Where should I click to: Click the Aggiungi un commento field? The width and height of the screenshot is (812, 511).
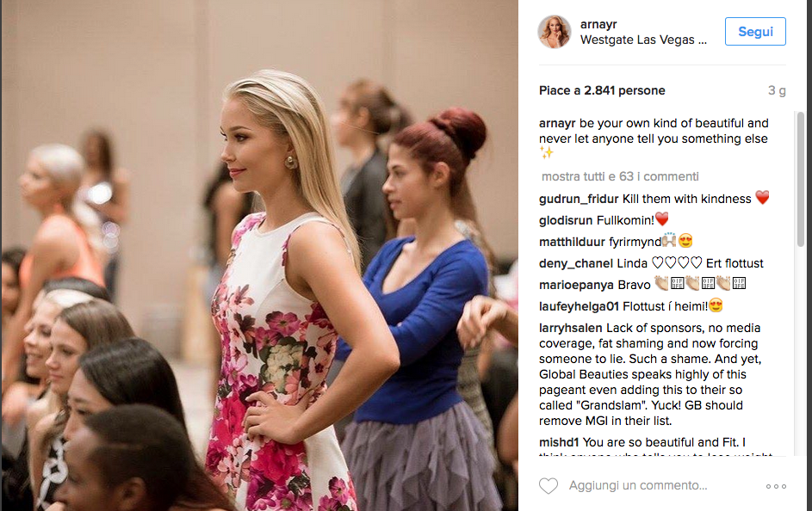637,486
